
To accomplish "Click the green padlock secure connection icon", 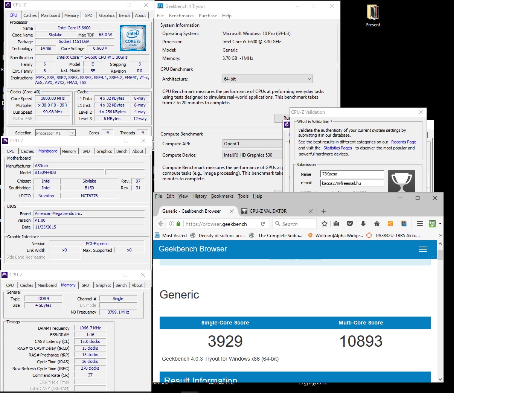I will [x=178, y=224].
